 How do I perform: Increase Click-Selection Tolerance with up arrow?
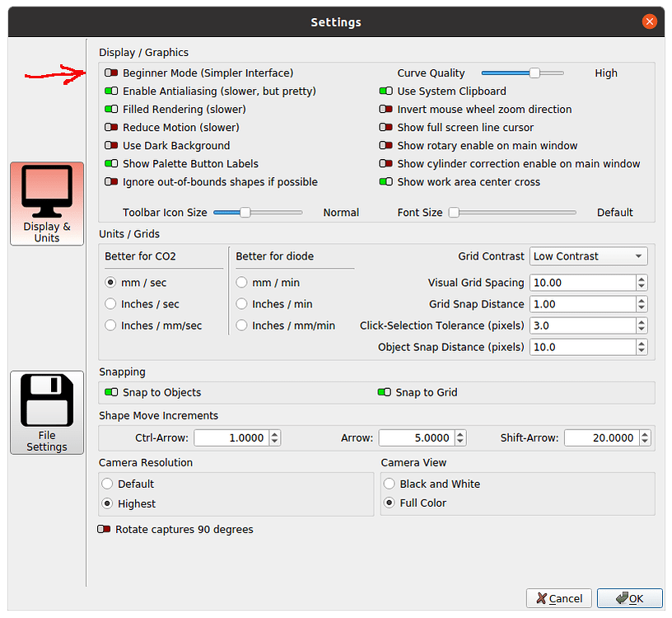(x=642, y=322)
